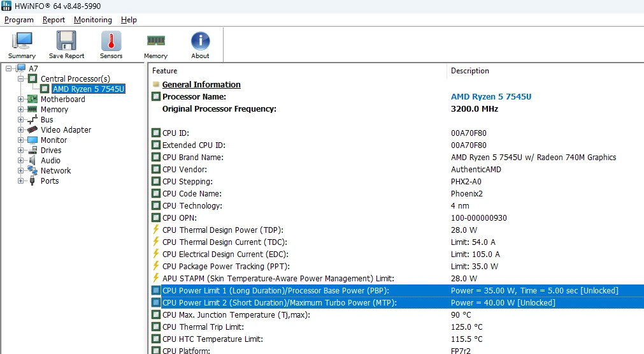The height and width of the screenshot is (354, 644).
Task: Click the 3200.0 MHz frequency value
Action: click(475, 108)
